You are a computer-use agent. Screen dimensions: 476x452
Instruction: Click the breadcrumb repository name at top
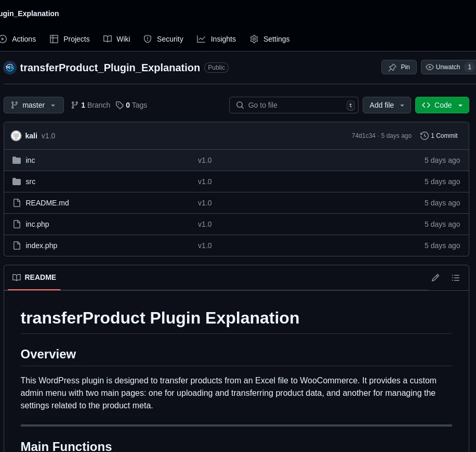(x=30, y=14)
